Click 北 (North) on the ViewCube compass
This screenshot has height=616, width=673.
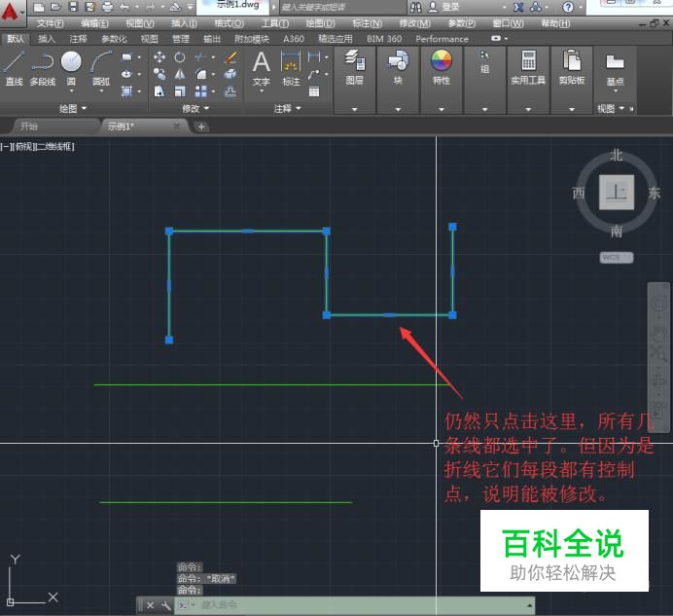pyautogui.click(x=617, y=155)
